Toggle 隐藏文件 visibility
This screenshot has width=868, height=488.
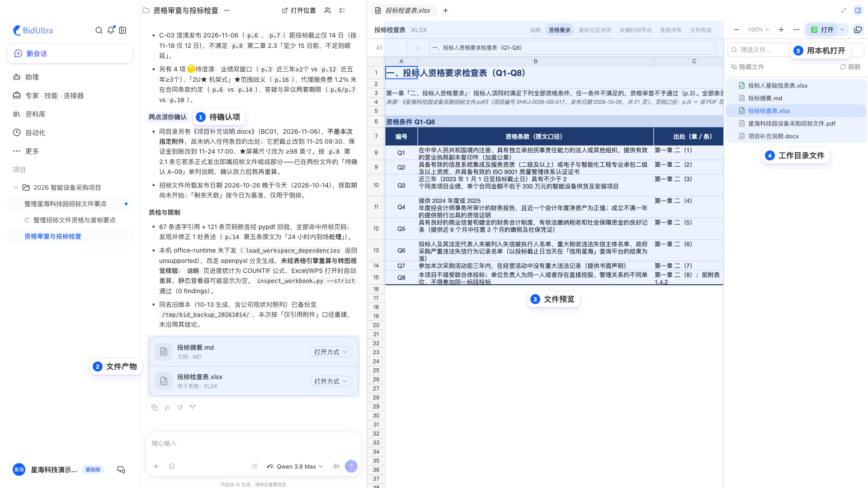tap(747, 67)
